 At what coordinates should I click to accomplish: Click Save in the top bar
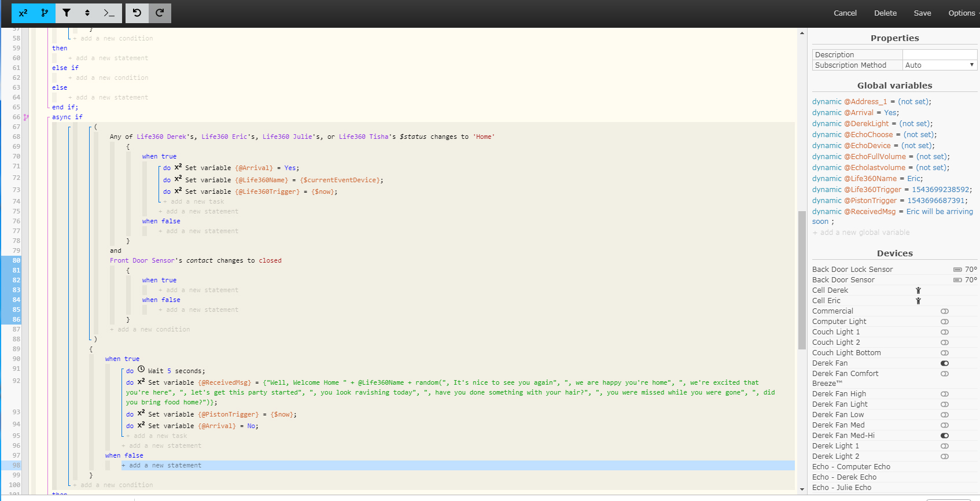(x=922, y=13)
